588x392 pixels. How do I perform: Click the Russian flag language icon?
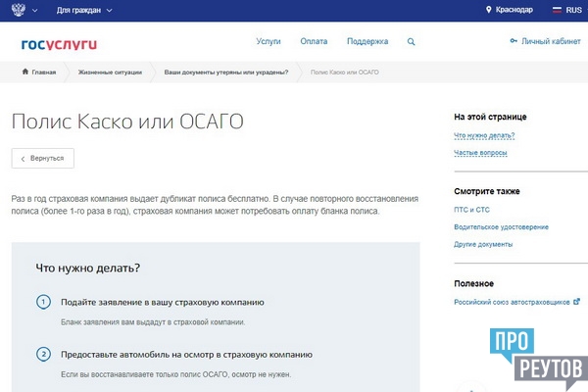[557, 10]
